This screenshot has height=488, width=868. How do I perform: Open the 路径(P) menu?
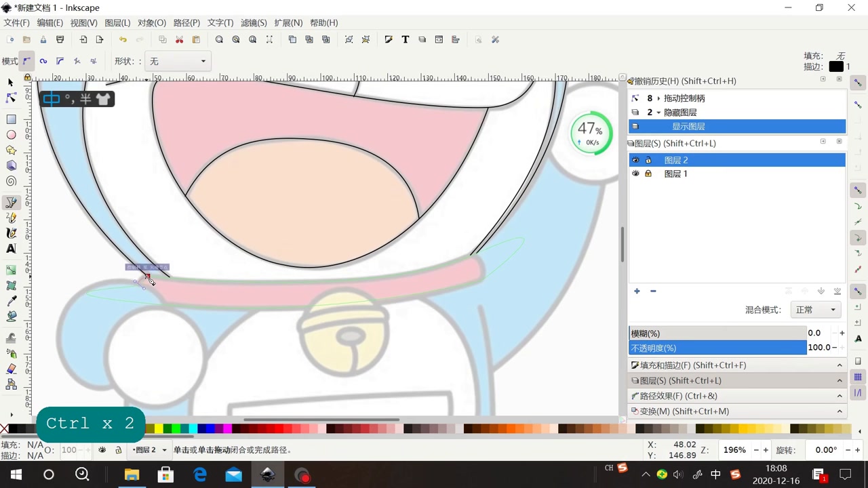tap(186, 22)
